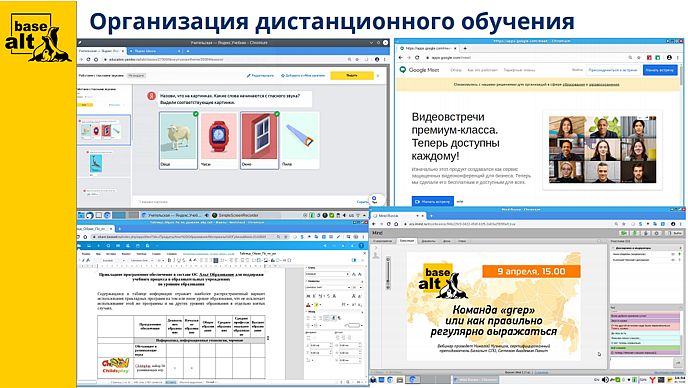
Task: Click Начать встречу button with camera icon
Action: pos(433,201)
